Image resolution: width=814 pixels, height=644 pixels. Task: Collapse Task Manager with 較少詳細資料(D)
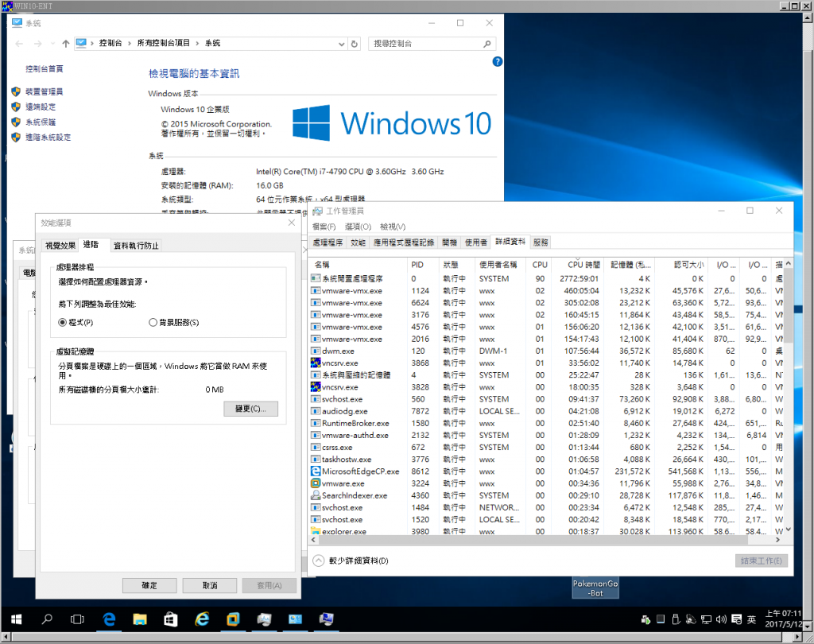click(351, 561)
